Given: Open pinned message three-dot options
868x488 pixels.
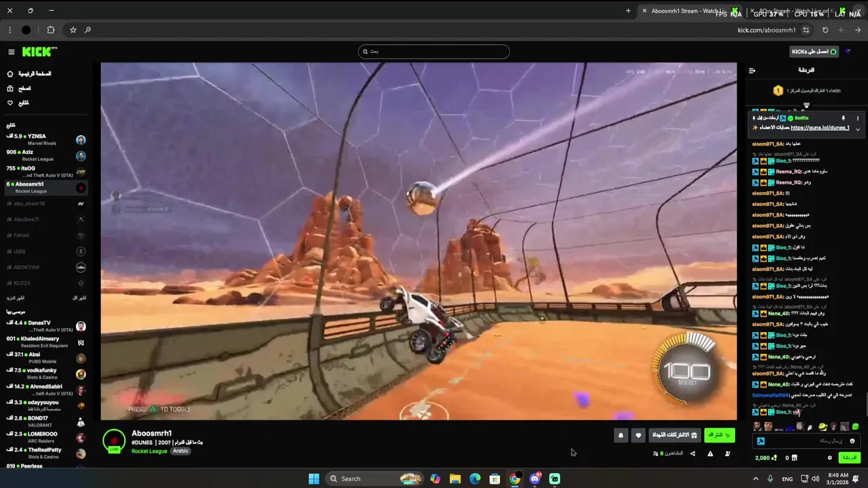Looking at the screenshot, I should (x=857, y=118).
